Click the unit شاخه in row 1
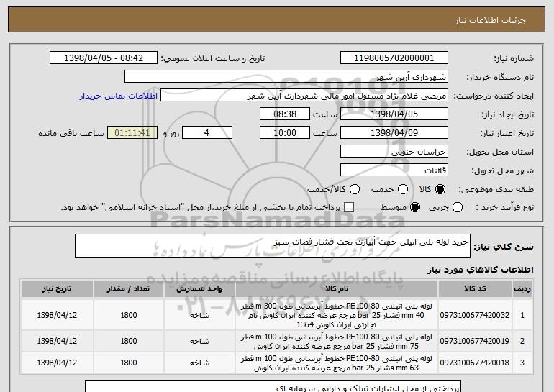 click(x=199, y=315)
